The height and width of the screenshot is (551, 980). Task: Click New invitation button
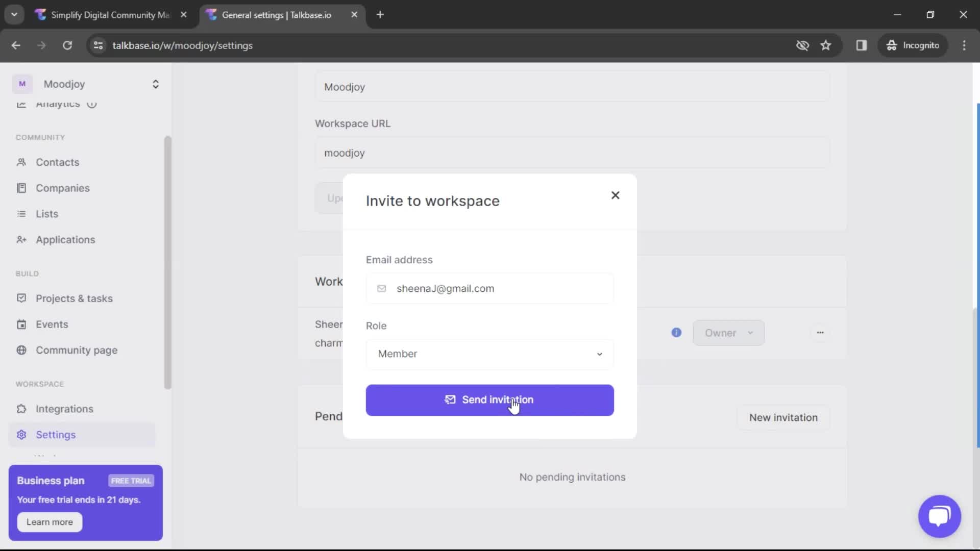(x=783, y=418)
